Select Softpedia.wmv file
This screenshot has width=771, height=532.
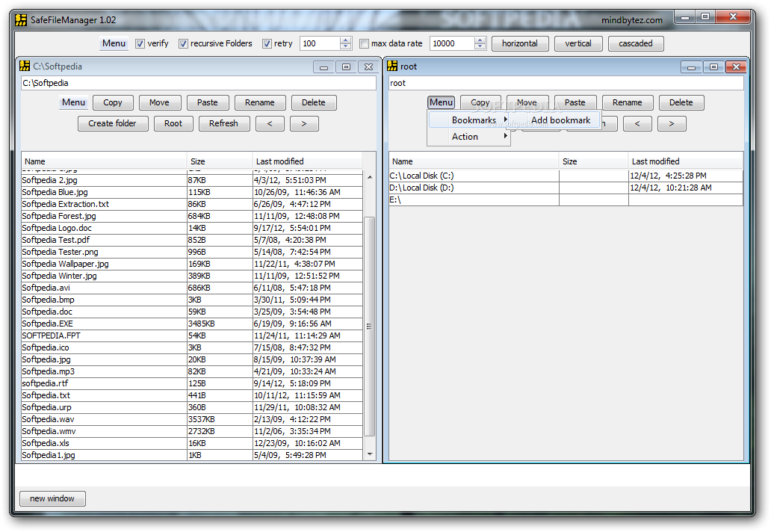pyautogui.click(x=192, y=431)
